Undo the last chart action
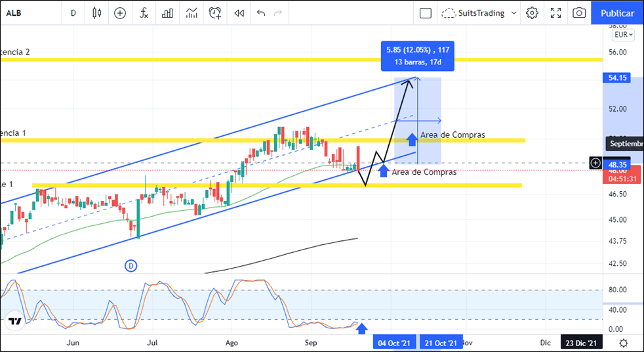The width and height of the screenshot is (644, 352). tap(261, 12)
